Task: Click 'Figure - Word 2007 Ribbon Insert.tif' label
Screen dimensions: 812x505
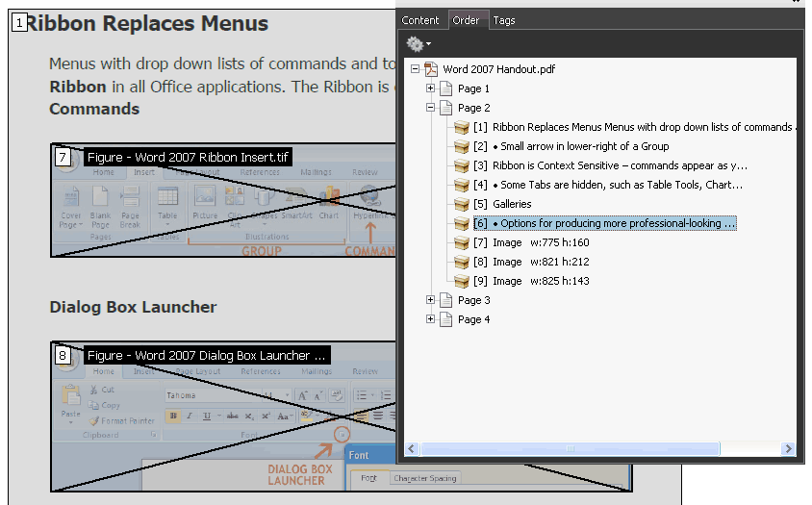Action: (x=188, y=157)
